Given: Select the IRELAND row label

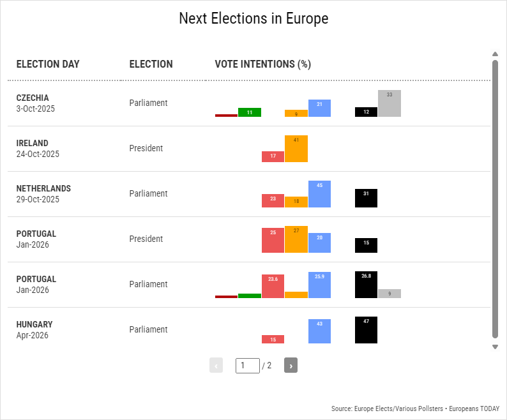Looking at the screenshot, I should (33, 143).
